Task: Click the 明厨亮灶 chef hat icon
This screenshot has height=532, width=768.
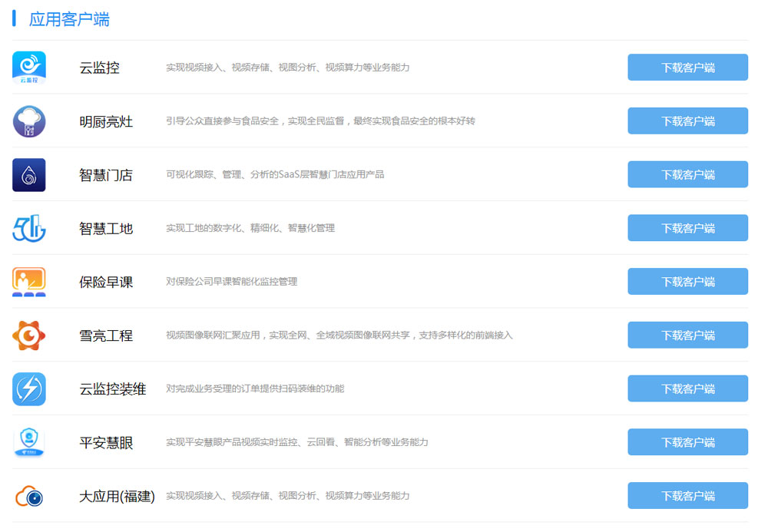Action: coord(29,121)
